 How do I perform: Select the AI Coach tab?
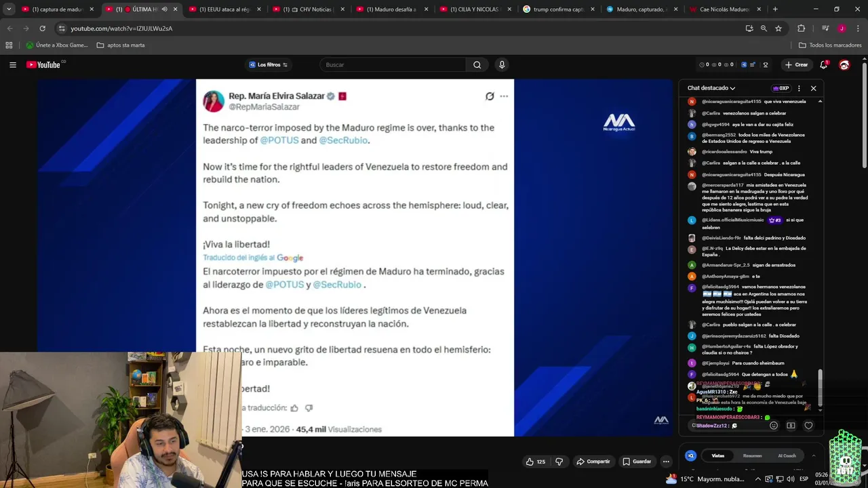787,455
